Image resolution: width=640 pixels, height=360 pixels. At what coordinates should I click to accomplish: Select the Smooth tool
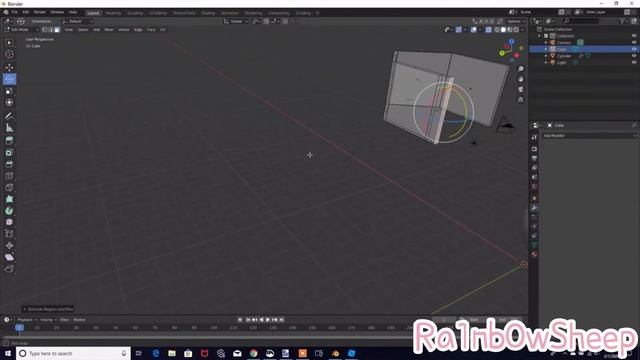pyautogui.click(x=9, y=222)
